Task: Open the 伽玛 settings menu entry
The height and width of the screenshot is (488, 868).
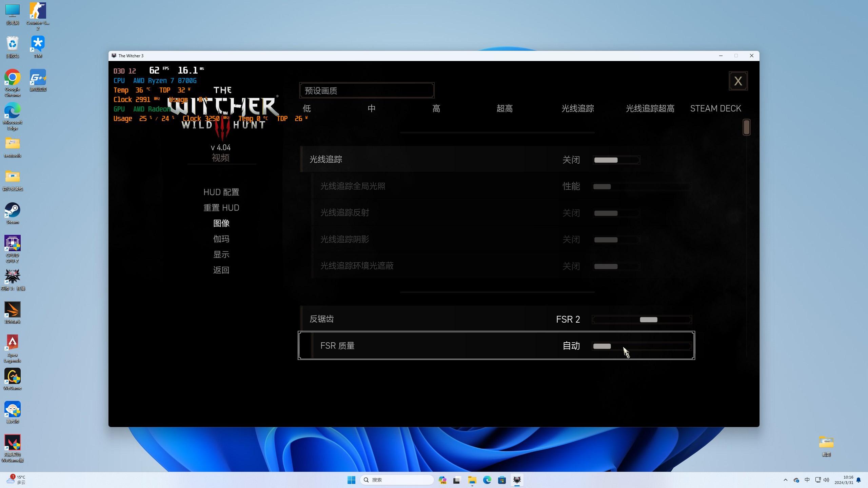Action: (221, 239)
